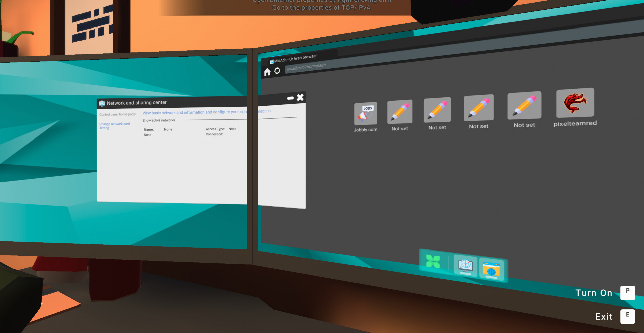The width and height of the screenshot is (644, 333).
Task: Click the second 'Not set' pencil shortcut
Action: (x=437, y=110)
